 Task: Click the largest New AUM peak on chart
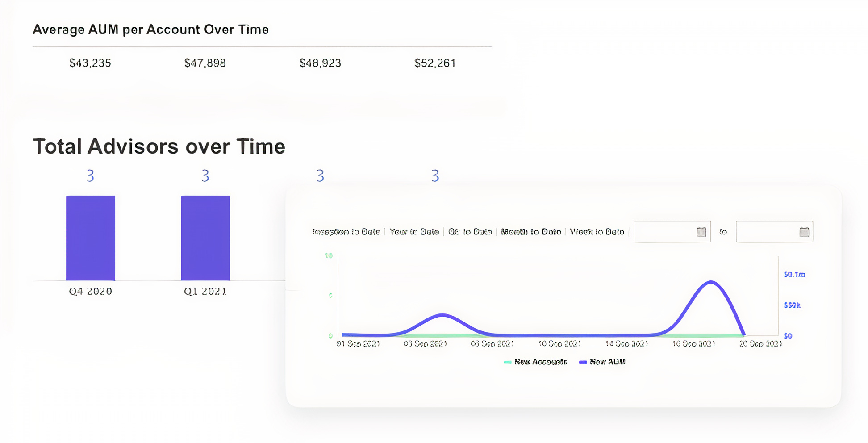click(x=711, y=282)
